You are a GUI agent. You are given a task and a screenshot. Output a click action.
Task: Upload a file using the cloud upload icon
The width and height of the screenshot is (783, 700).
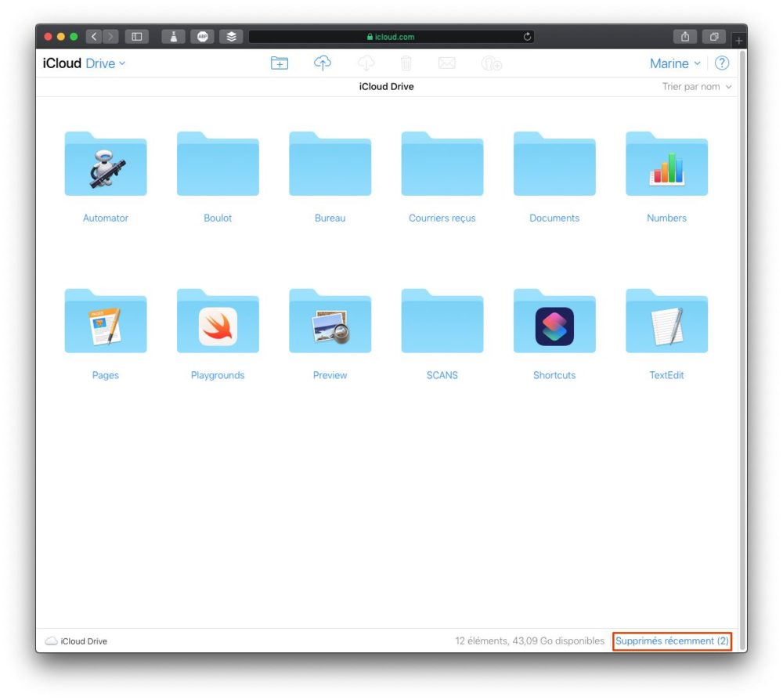[x=323, y=63]
